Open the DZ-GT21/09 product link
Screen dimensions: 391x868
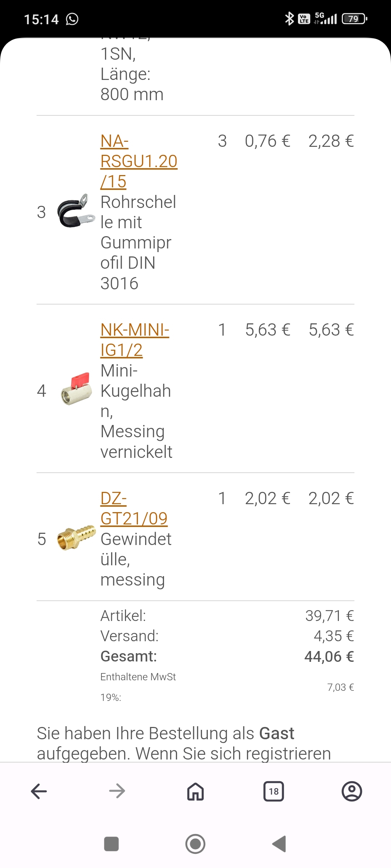[134, 509]
